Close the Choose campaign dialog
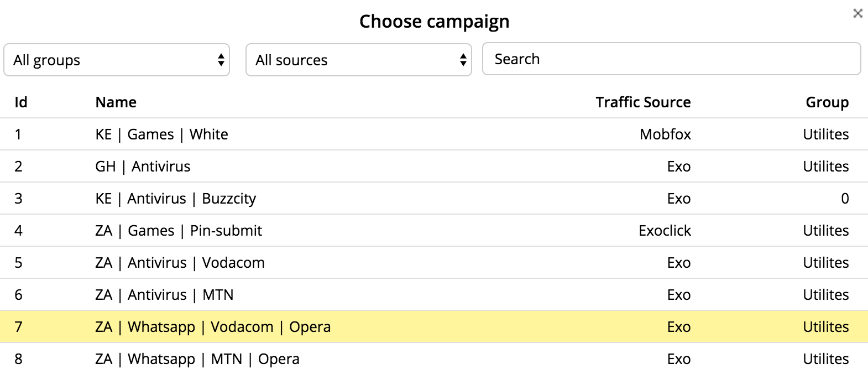 click(x=857, y=13)
